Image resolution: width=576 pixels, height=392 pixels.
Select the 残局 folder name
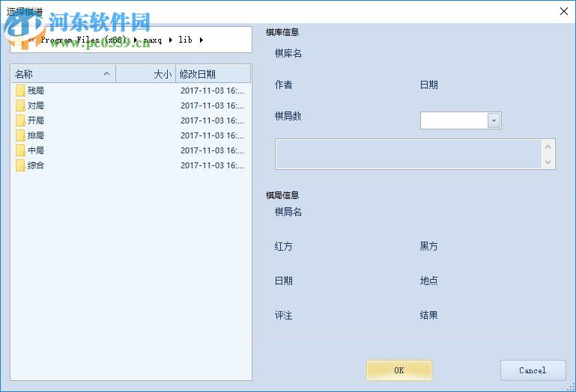(36, 91)
